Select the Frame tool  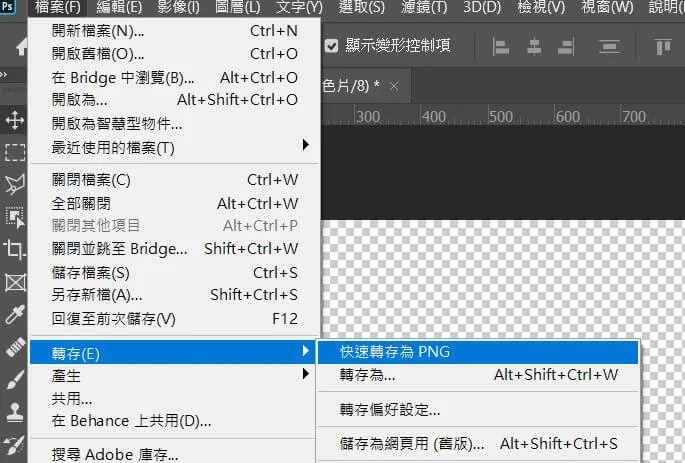pos(15,282)
